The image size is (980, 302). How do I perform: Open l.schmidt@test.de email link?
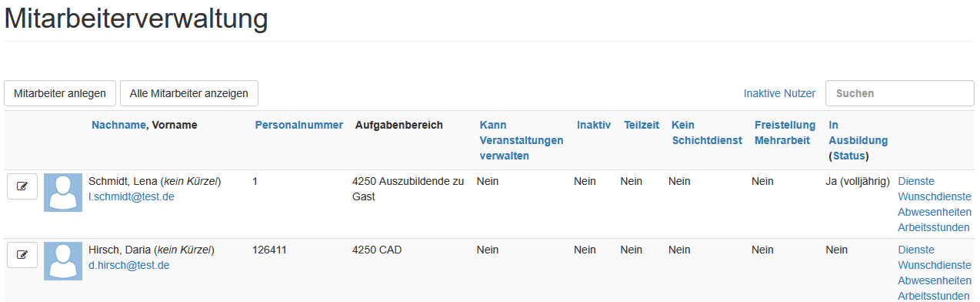tap(132, 196)
